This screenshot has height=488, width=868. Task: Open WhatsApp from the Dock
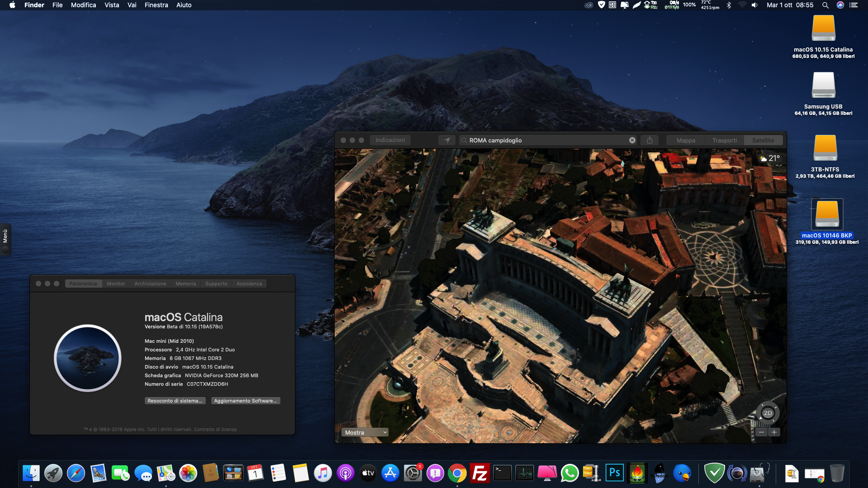click(x=569, y=473)
